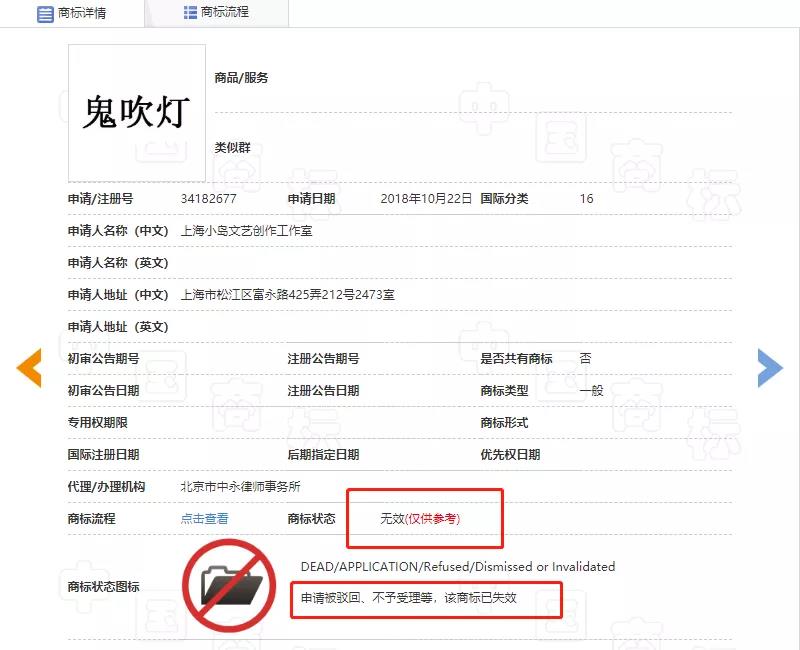
Task: Click the grid icon beside 商标流程
Action: [190, 12]
